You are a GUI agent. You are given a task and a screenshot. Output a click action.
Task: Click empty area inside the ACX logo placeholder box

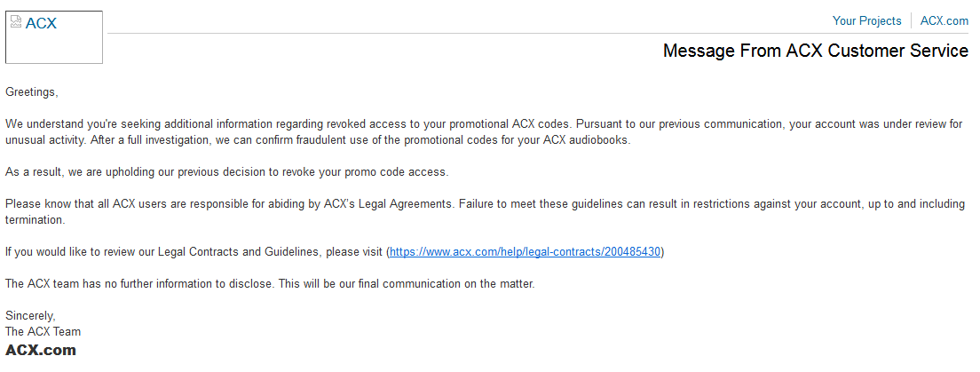[54, 48]
